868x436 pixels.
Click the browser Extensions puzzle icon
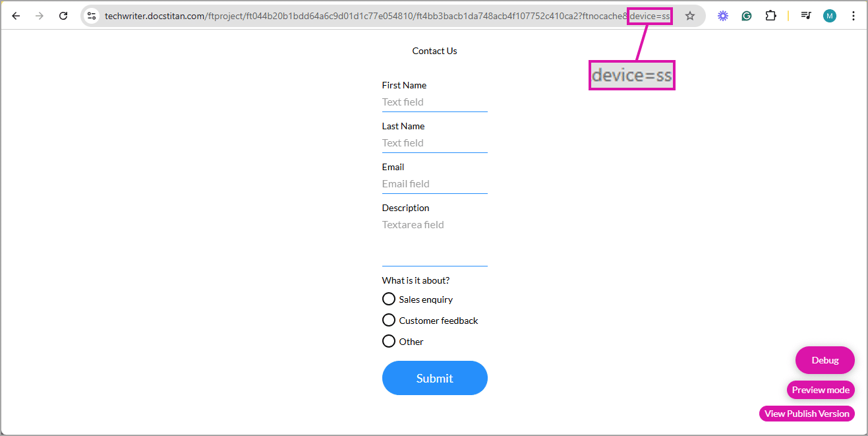pyautogui.click(x=770, y=15)
